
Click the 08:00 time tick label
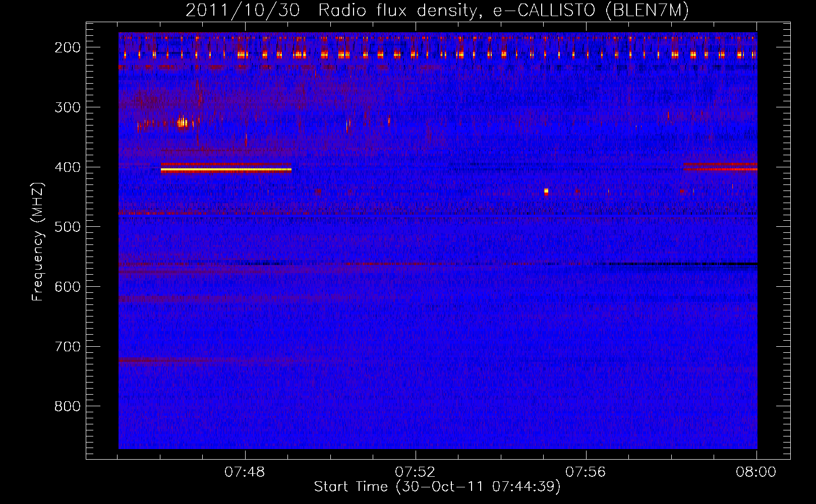(x=756, y=472)
